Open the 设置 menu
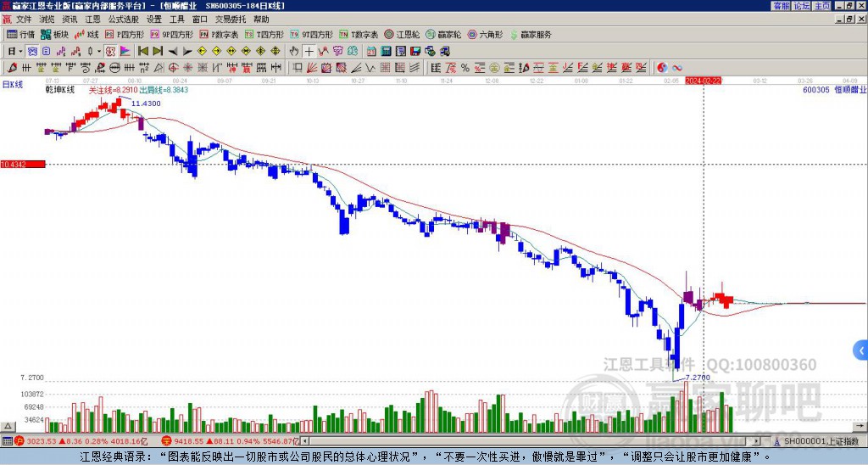Image resolution: width=868 pixels, height=465 pixels. (x=154, y=20)
